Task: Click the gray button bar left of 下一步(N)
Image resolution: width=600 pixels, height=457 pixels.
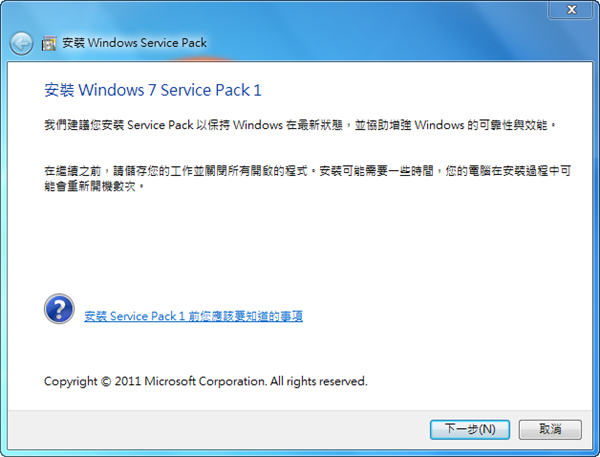Action: (x=220, y=429)
